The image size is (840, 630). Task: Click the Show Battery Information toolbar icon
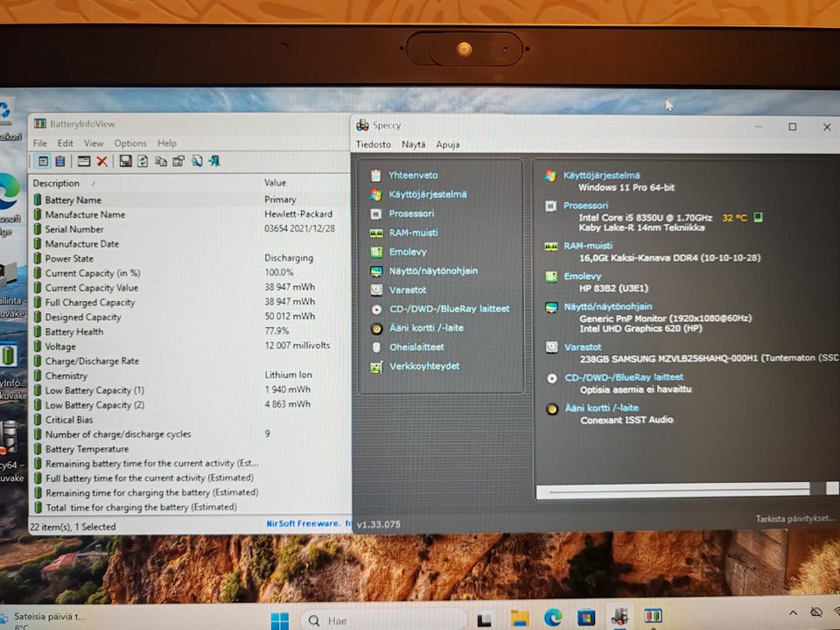(44, 161)
